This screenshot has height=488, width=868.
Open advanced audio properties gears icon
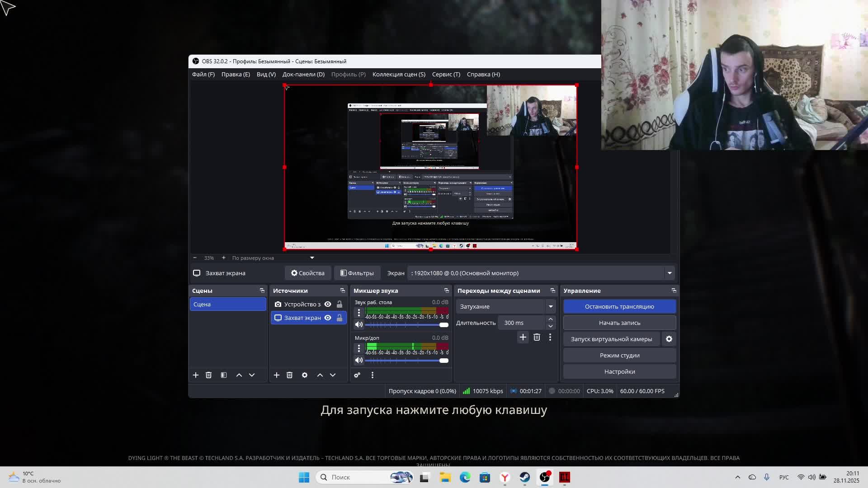357,375
